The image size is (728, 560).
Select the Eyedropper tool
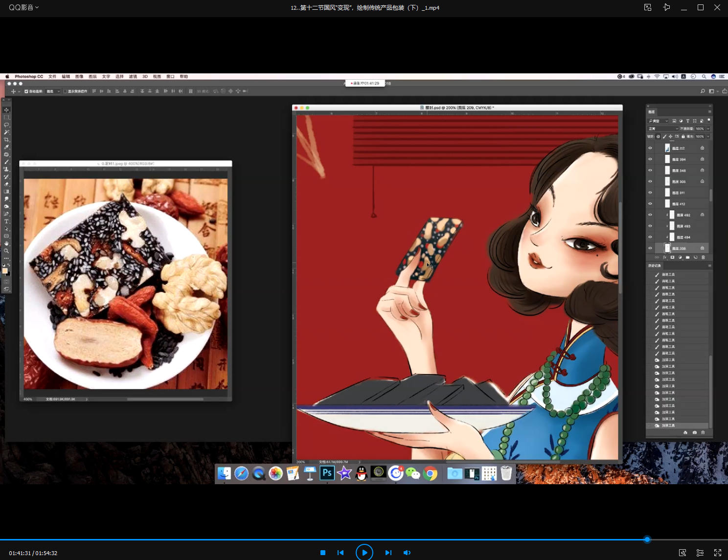coord(6,147)
